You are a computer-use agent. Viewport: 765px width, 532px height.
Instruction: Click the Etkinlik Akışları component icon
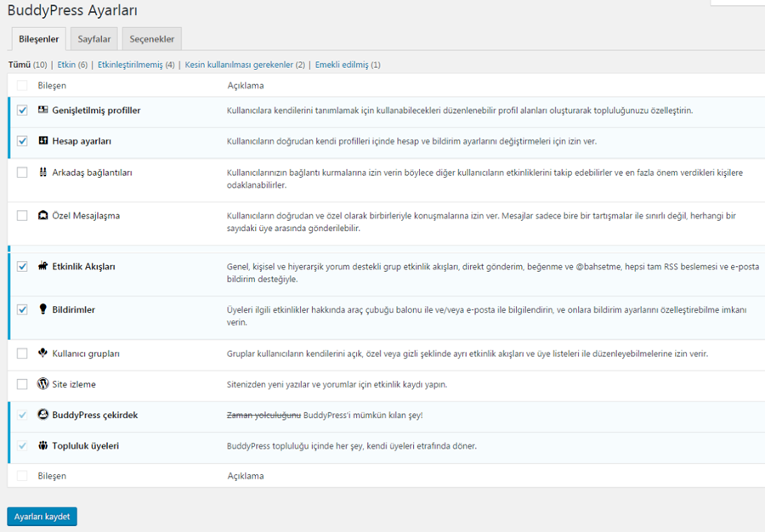pos(43,266)
